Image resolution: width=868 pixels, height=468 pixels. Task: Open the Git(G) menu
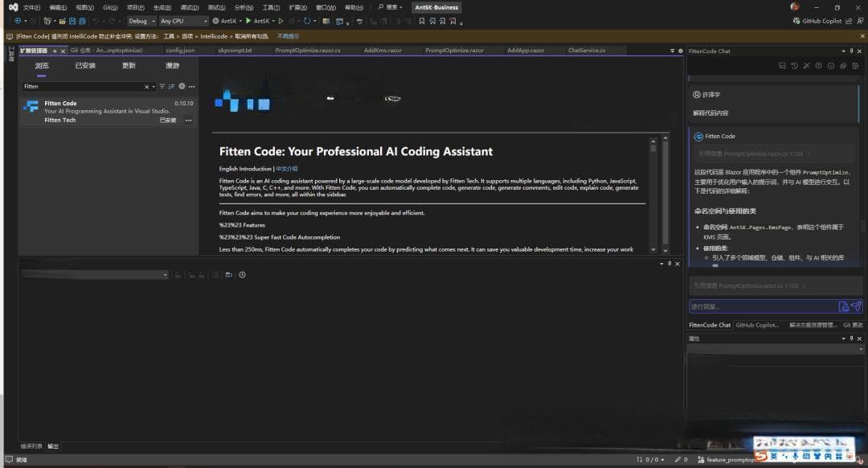(110, 7)
